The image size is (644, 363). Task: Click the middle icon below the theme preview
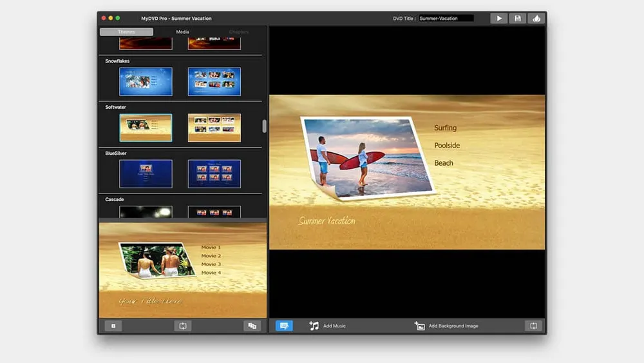point(183,326)
